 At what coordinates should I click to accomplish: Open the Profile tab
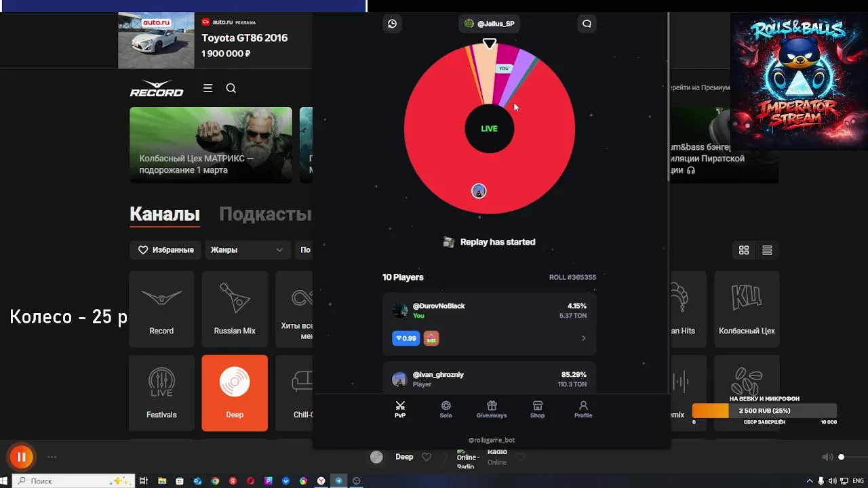[583, 409]
